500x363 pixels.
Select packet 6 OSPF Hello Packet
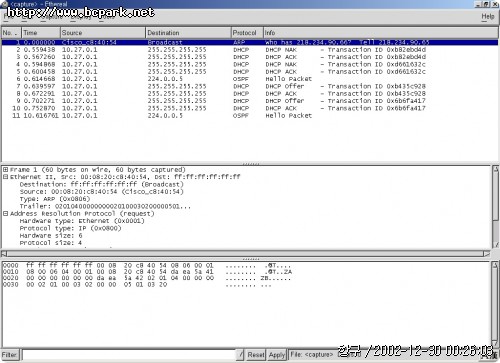pyautogui.click(x=250, y=79)
